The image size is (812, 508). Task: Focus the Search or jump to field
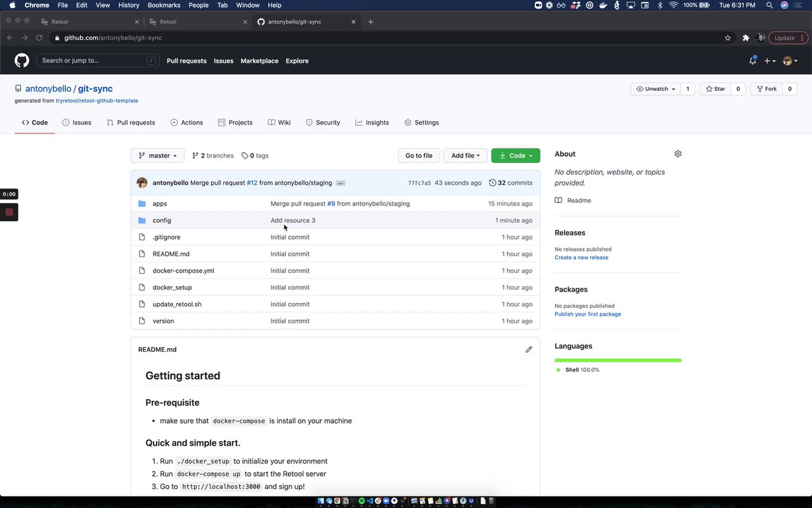(98, 61)
